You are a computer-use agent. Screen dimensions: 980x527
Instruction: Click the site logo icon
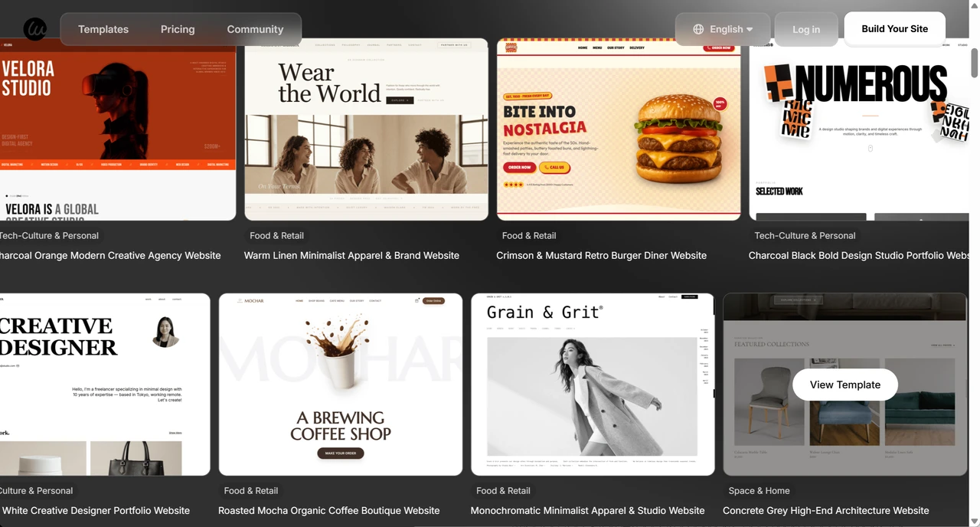pos(35,29)
